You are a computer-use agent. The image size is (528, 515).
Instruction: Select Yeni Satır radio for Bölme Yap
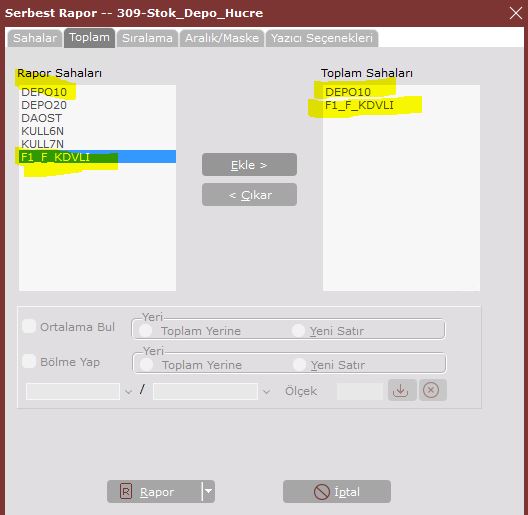(x=299, y=364)
